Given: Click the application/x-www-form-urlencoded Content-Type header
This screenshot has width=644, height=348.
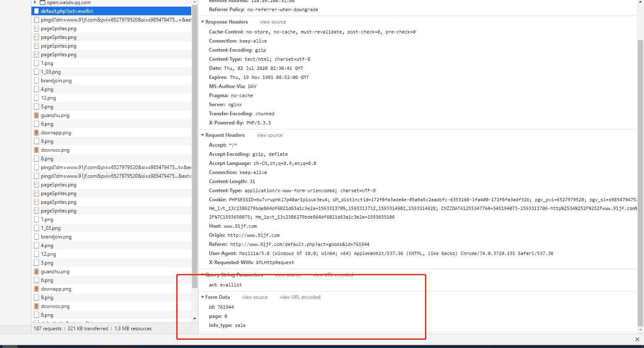Looking at the screenshot, I should tap(292, 191).
